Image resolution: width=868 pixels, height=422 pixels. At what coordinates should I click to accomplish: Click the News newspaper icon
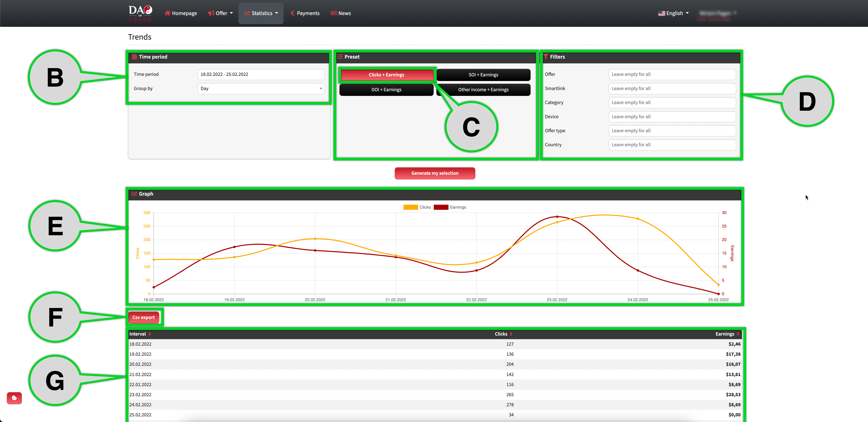point(334,13)
